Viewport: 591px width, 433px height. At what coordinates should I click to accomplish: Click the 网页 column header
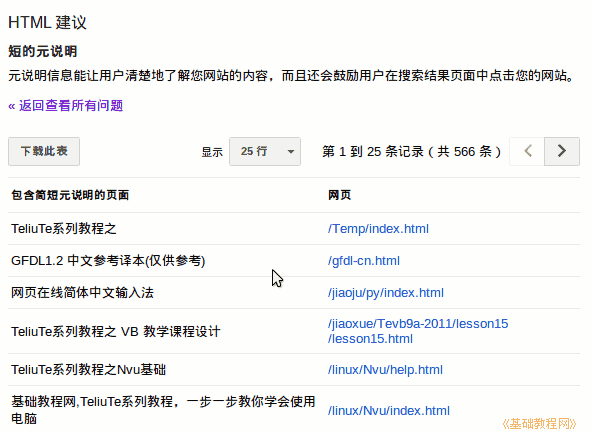(x=339, y=195)
